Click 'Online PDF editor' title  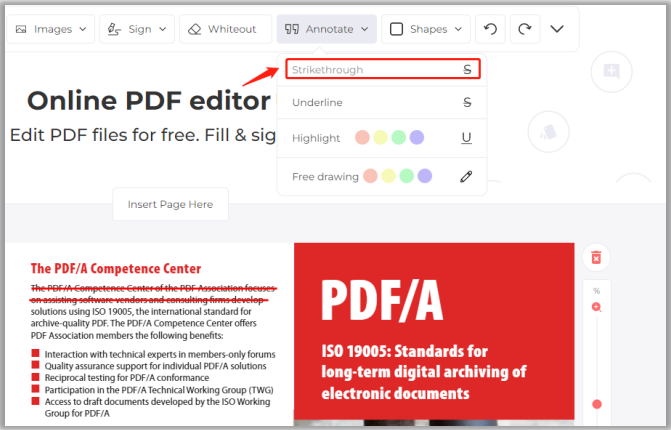tap(149, 101)
